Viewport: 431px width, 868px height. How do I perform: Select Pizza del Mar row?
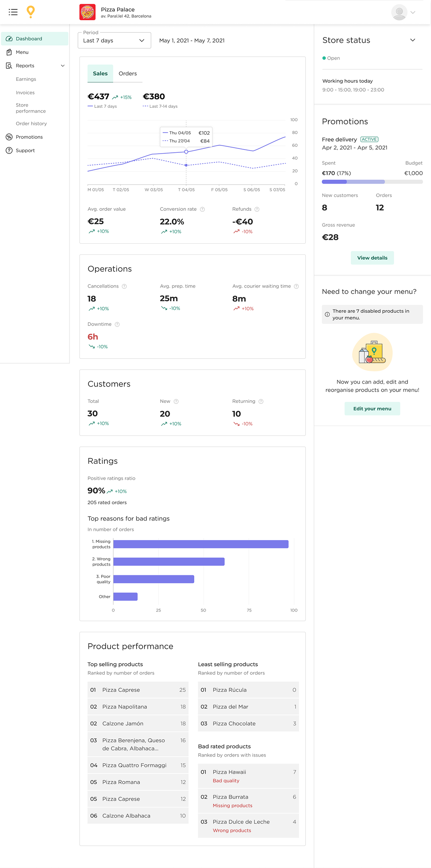[248, 707]
